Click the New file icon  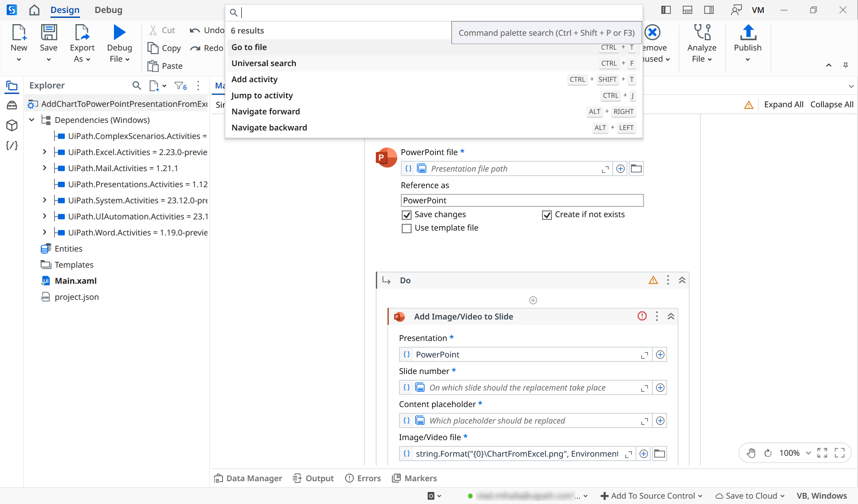(19, 33)
